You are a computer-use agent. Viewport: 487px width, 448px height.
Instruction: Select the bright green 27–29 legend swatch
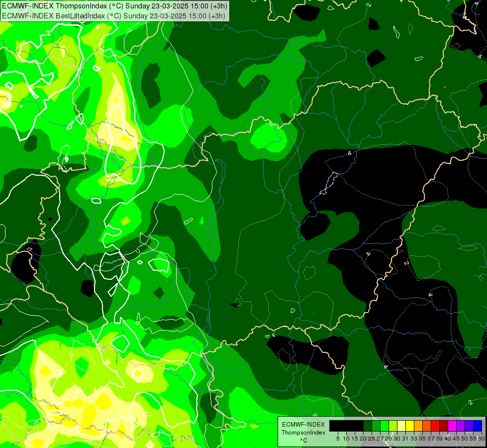coord(385,426)
